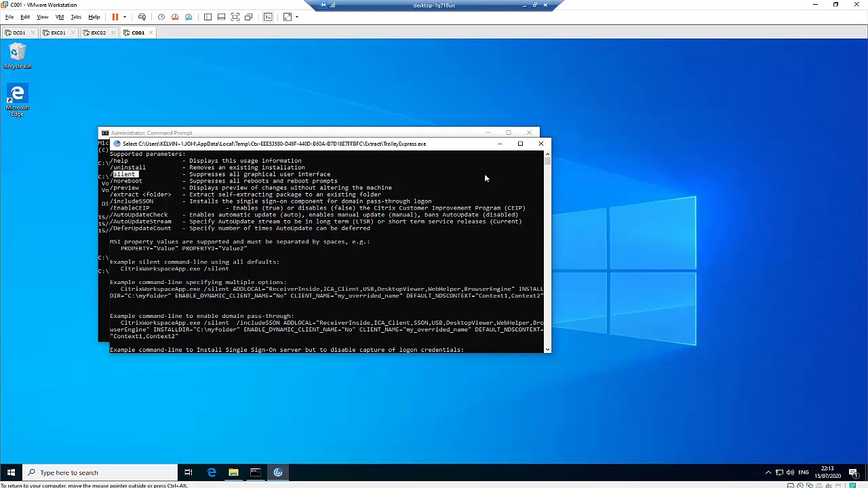
Task: Open the Tabs menu
Action: [76, 17]
